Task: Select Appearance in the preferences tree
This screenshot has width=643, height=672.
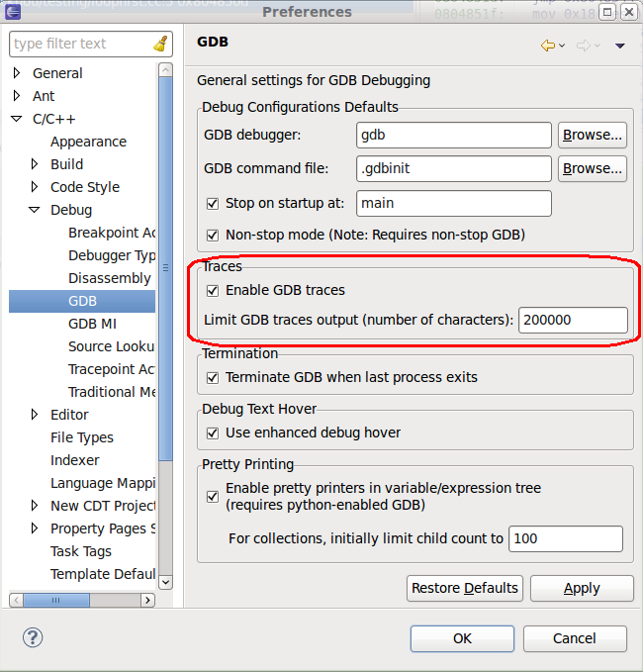Action: tap(88, 142)
